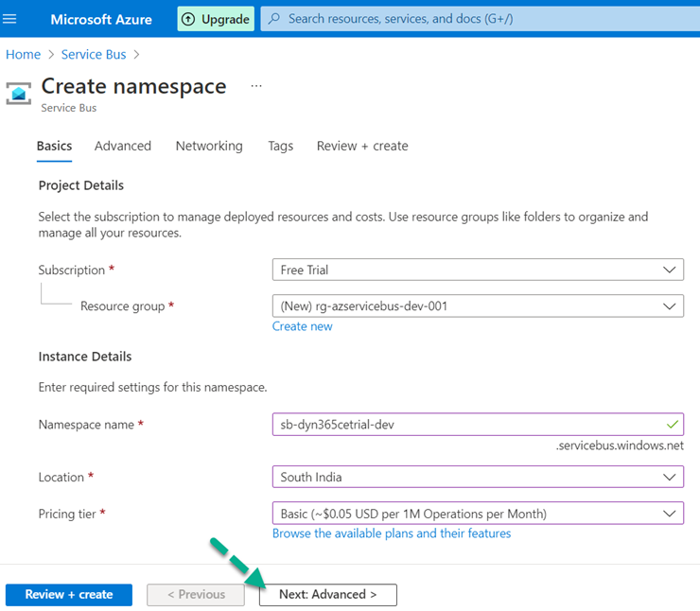Open the Subscription dropdown showing Free Trial
Viewport: 700px width, 611px height.
(478, 270)
